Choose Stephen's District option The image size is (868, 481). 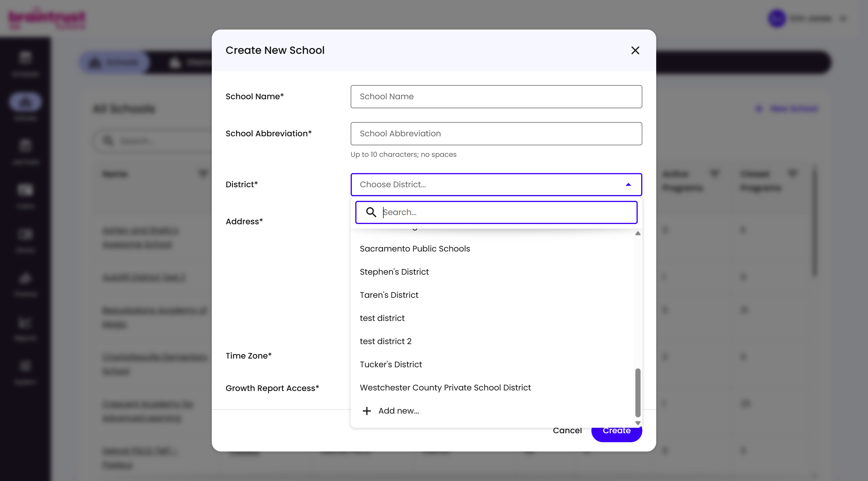point(492,272)
